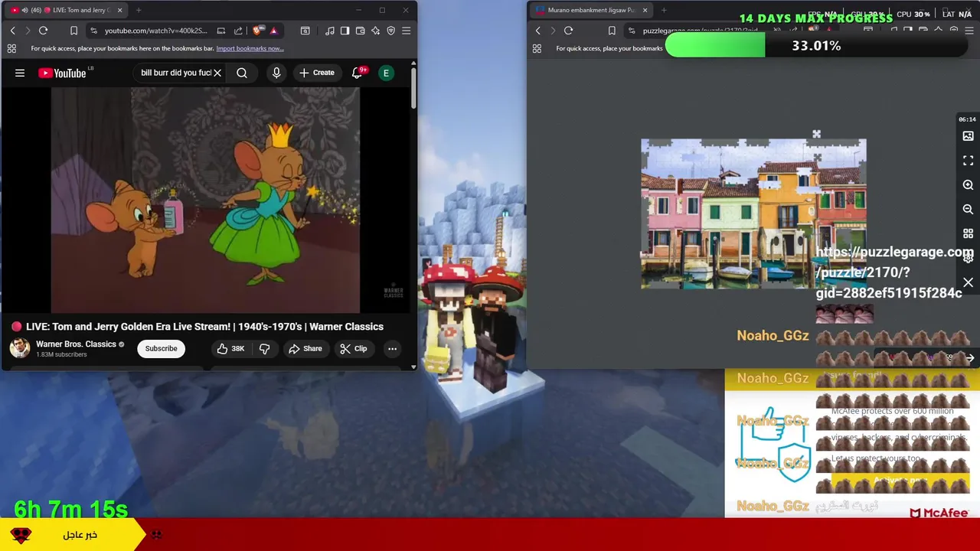980x551 pixels.
Task: Open the browser main menu, YouTube window
Action: tap(407, 31)
